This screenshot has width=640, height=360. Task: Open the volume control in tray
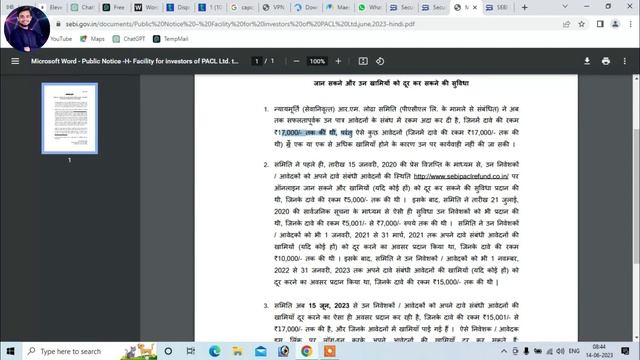pos(560,351)
